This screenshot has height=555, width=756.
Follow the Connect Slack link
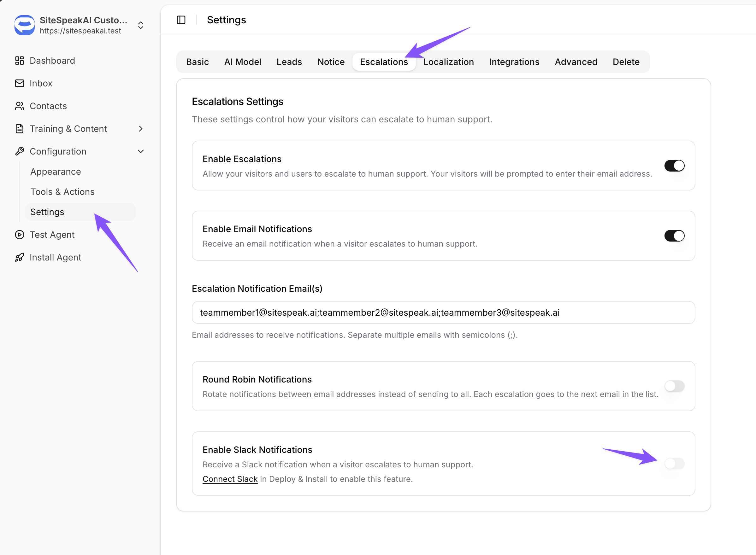230,479
